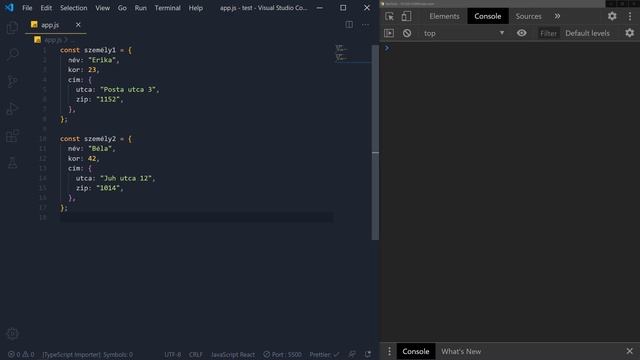The width and height of the screenshot is (640, 360).
Task: Open the Manage gear in activity bar
Action: pyautogui.click(x=12, y=333)
